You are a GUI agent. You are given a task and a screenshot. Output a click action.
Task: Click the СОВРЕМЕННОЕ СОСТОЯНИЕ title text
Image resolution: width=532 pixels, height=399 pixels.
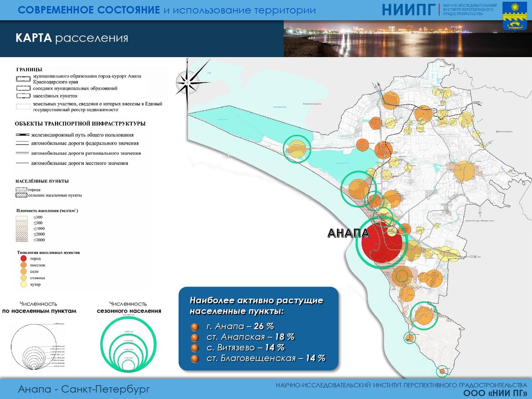tap(90, 10)
